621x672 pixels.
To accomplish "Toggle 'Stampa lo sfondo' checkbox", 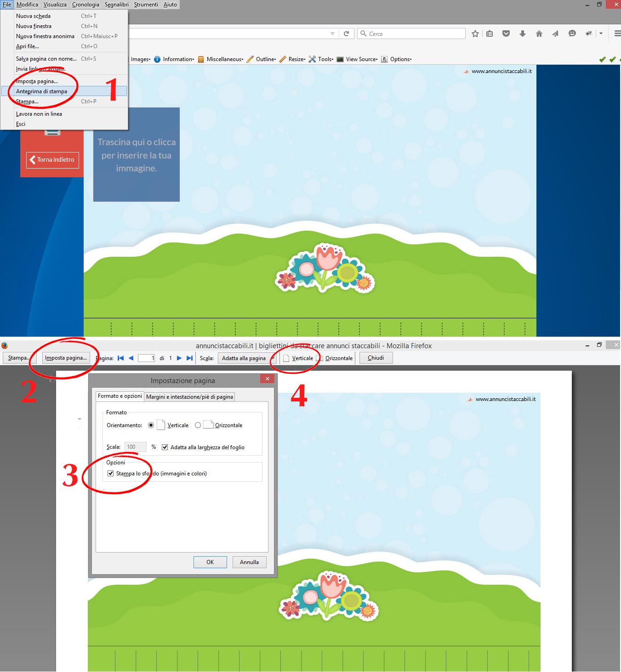I will click(x=110, y=474).
